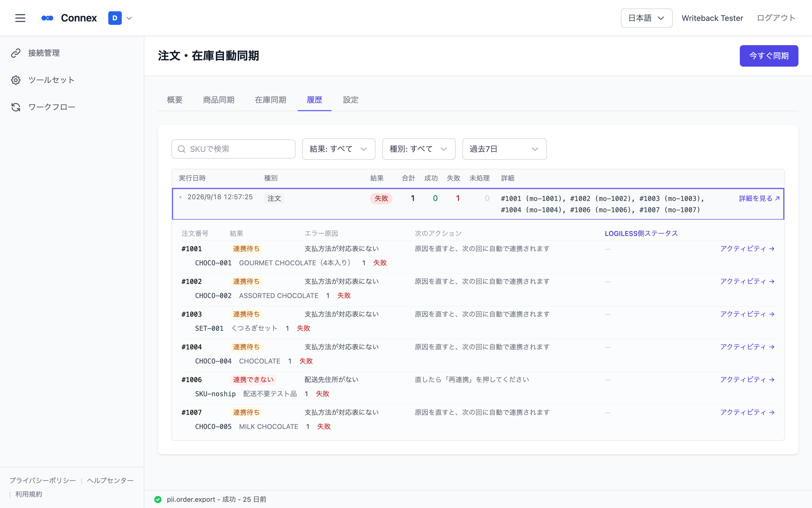
Task: Open アクティビティ link for order #1006
Action: pyautogui.click(x=747, y=380)
